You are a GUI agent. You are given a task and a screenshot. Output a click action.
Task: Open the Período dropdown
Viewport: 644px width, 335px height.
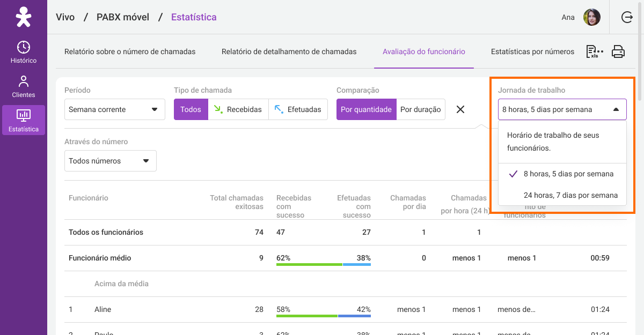pos(115,109)
